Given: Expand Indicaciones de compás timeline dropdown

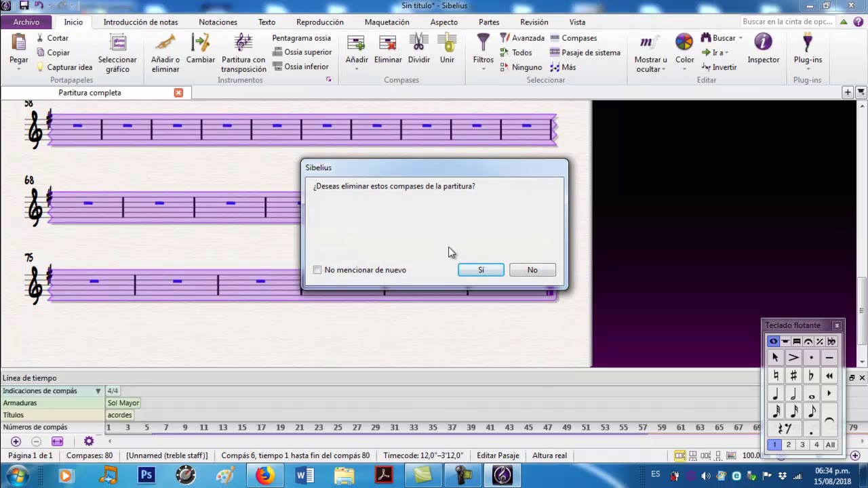Looking at the screenshot, I should (x=98, y=391).
